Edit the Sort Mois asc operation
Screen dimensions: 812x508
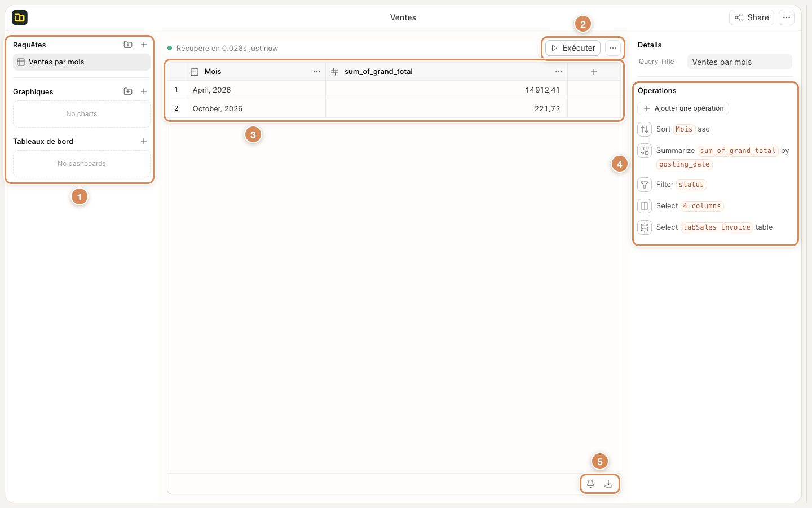pos(683,129)
